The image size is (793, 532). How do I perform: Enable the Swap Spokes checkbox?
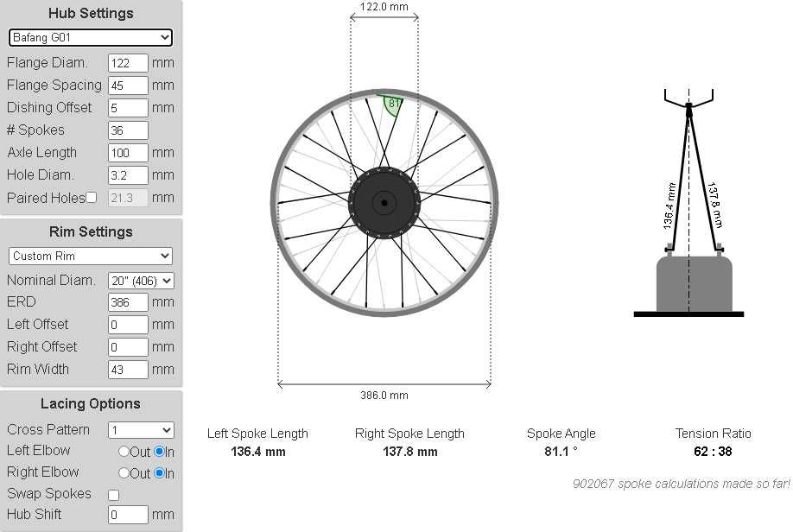tap(114, 495)
